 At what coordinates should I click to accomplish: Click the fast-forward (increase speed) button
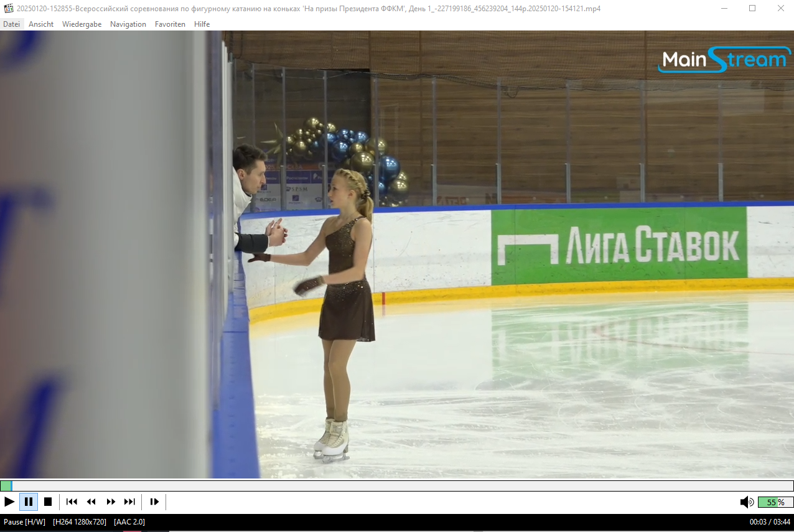[111, 502]
